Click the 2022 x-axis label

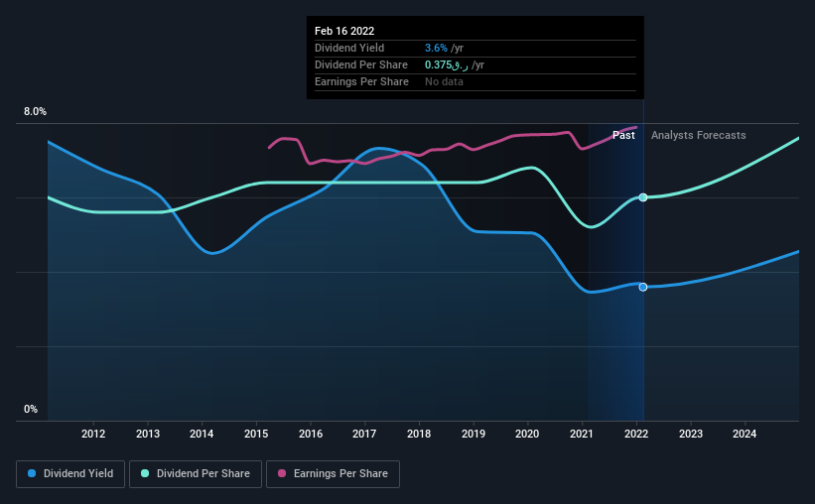(636, 434)
